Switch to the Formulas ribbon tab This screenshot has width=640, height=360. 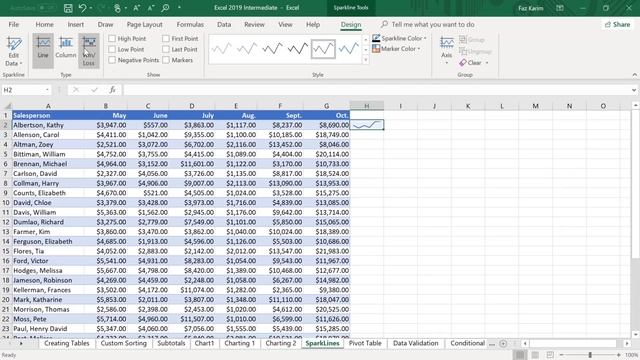click(x=190, y=24)
